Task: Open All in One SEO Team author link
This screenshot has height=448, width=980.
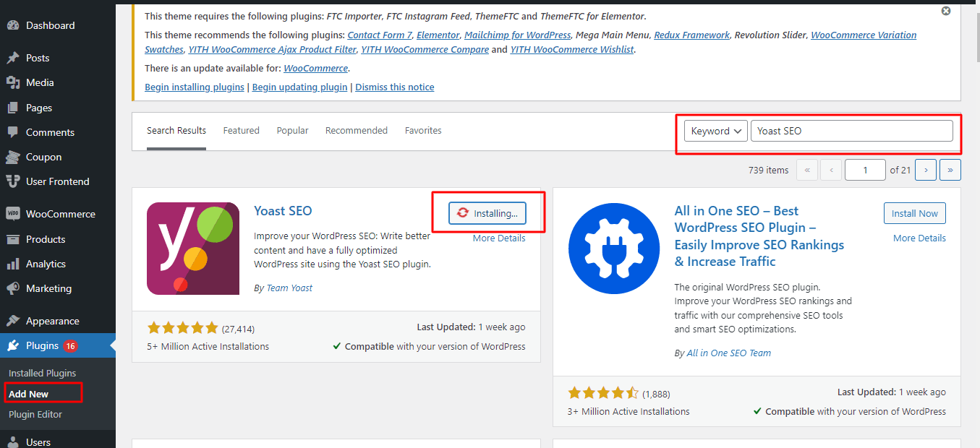Action: 729,353
